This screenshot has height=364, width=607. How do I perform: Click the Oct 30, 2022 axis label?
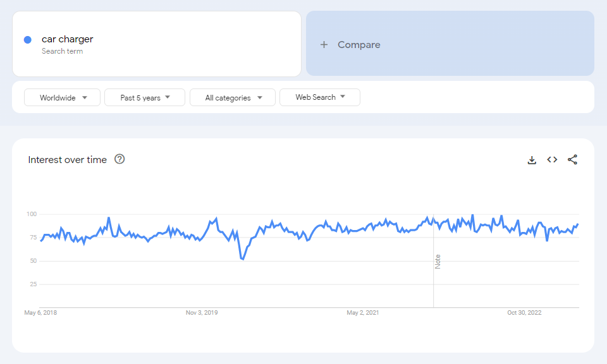524,312
